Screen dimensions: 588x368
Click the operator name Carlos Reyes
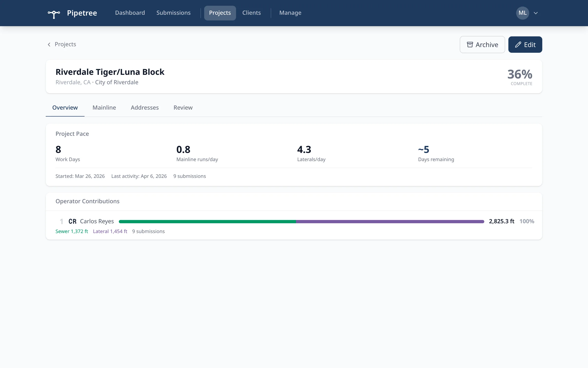point(97,221)
